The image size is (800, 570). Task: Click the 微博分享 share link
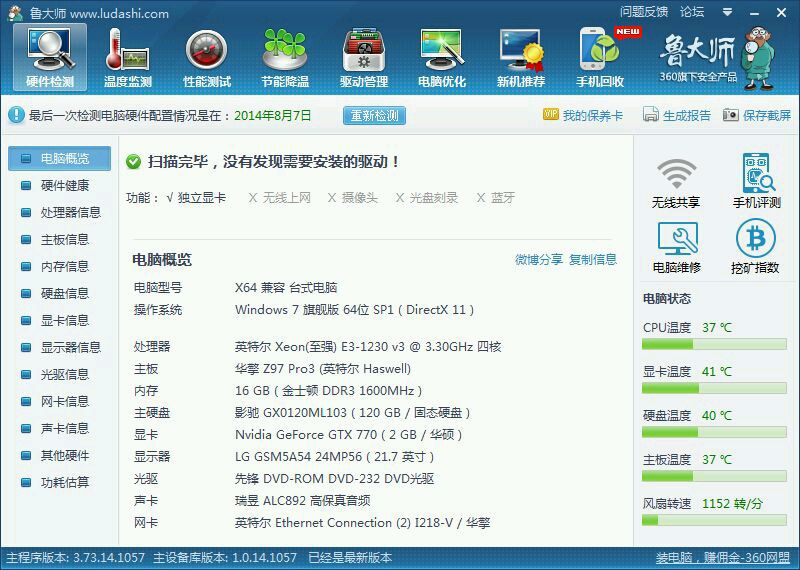(539, 260)
